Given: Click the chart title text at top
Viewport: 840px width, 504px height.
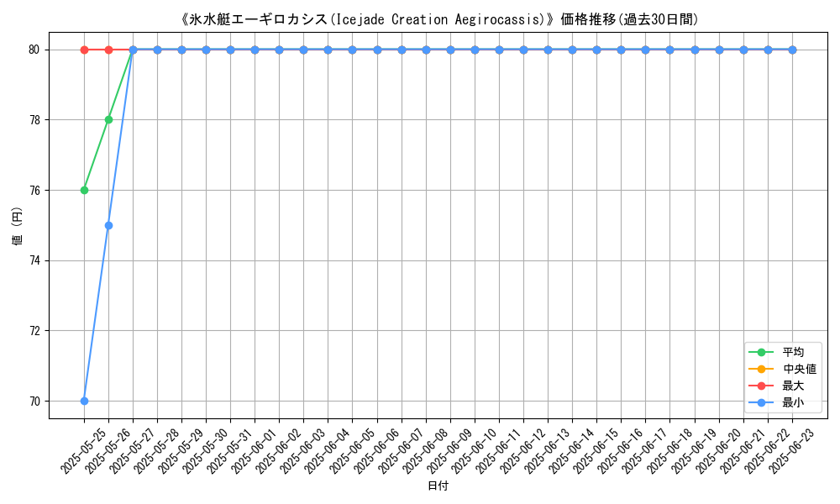Looking at the screenshot, I should tap(438, 20).
